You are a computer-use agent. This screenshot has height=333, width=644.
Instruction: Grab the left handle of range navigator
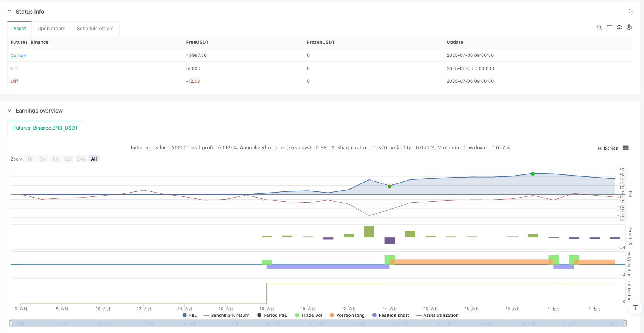11,323
